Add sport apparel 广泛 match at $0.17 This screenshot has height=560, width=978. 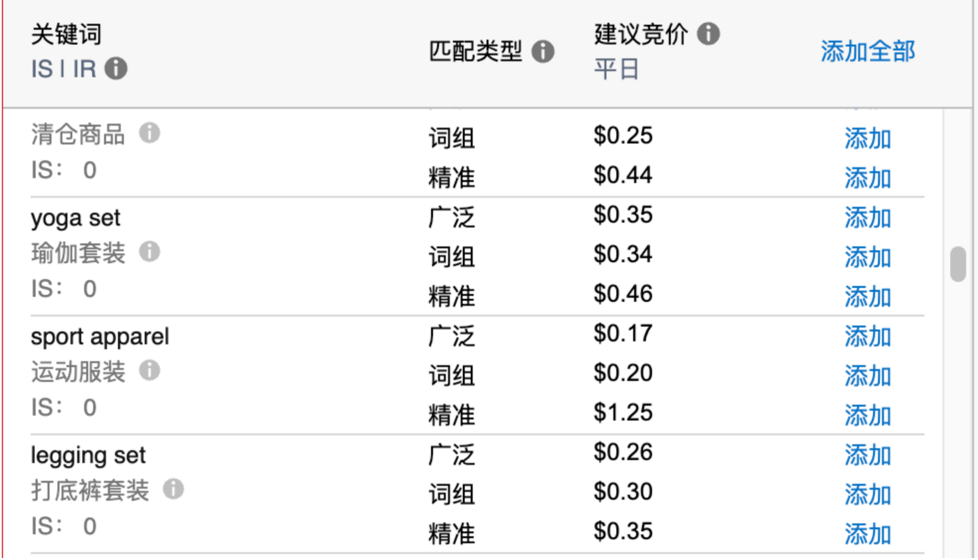pyautogui.click(x=868, y=337)
